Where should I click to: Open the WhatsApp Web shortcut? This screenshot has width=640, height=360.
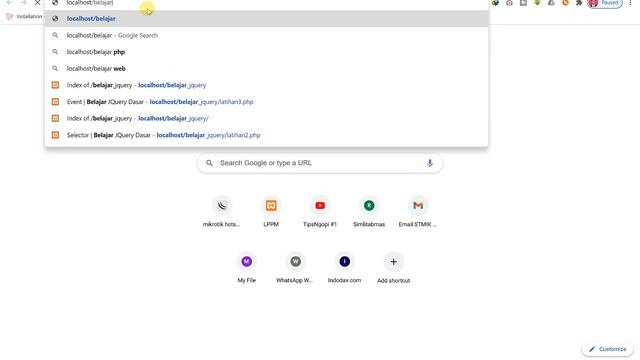click(296, 268)
